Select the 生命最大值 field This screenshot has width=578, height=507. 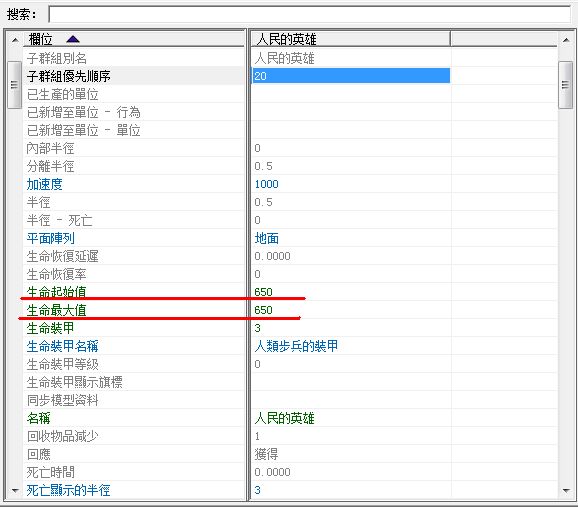click(133, 310)
